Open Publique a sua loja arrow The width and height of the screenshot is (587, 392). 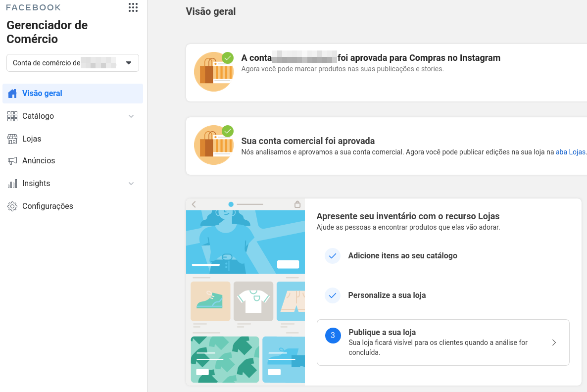554,343
